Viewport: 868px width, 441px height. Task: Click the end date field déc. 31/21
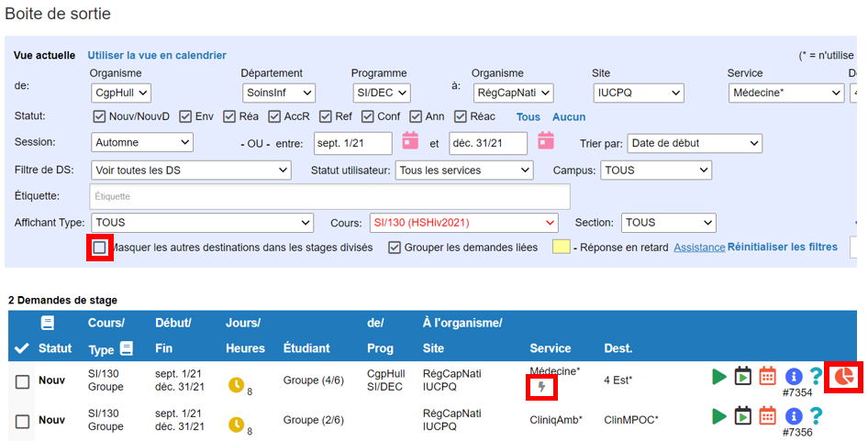click(488, 143)
